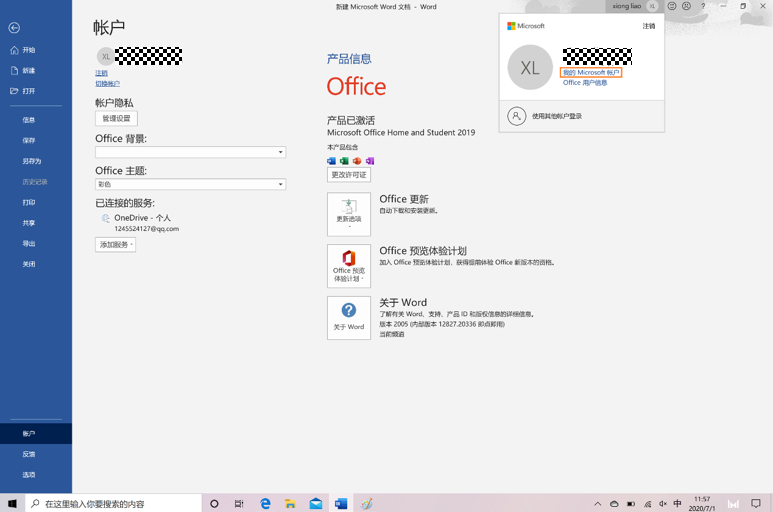
Task: Click the back arrow icon
Action: [x=14, y=28]
